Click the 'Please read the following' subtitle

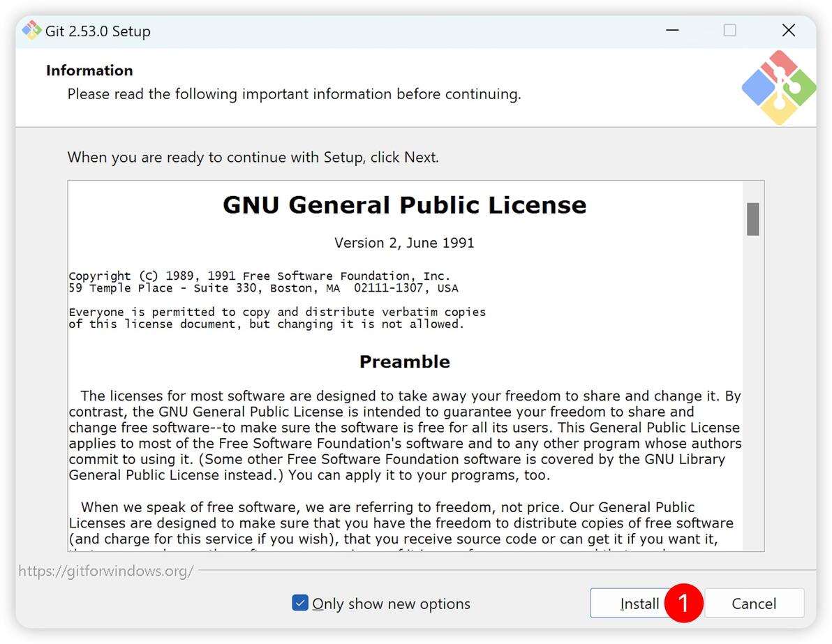click(x=294, y=94)
